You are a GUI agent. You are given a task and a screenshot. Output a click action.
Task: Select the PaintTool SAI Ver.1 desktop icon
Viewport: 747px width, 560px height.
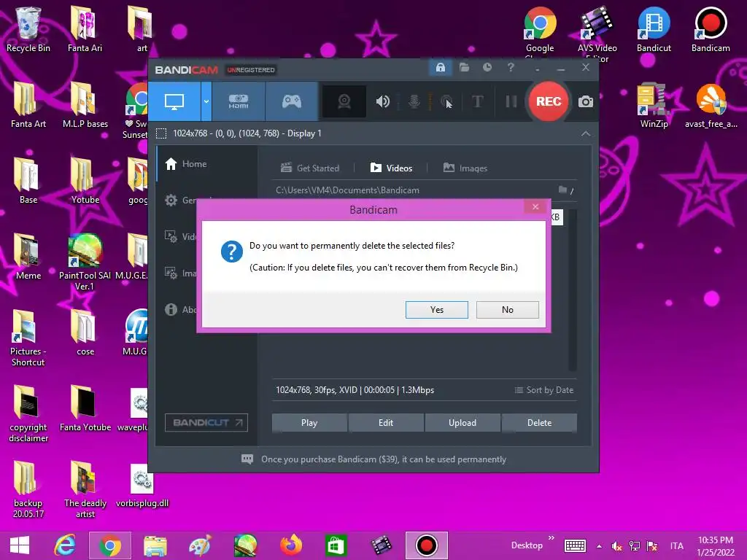85,262
